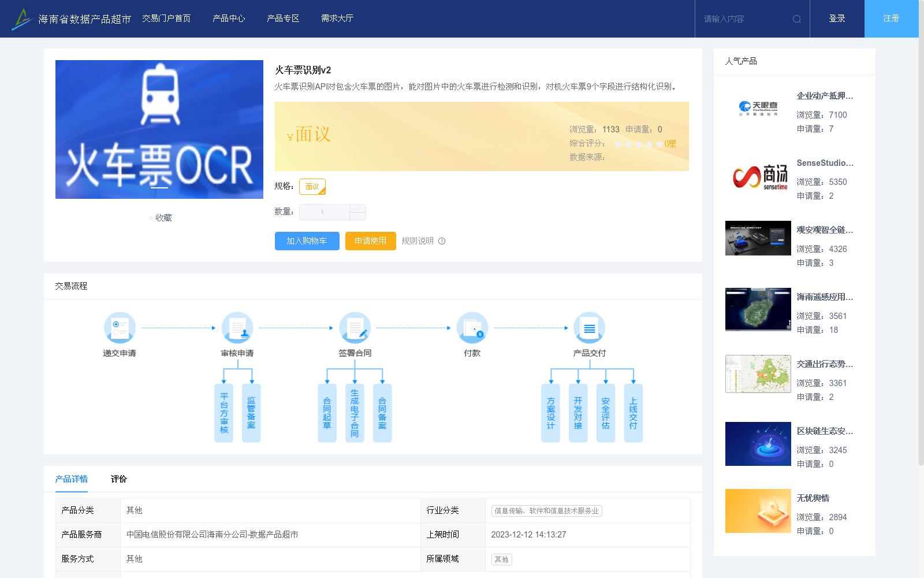Click the 递交申请 step icon
The image size is (924, 578).
120,328
